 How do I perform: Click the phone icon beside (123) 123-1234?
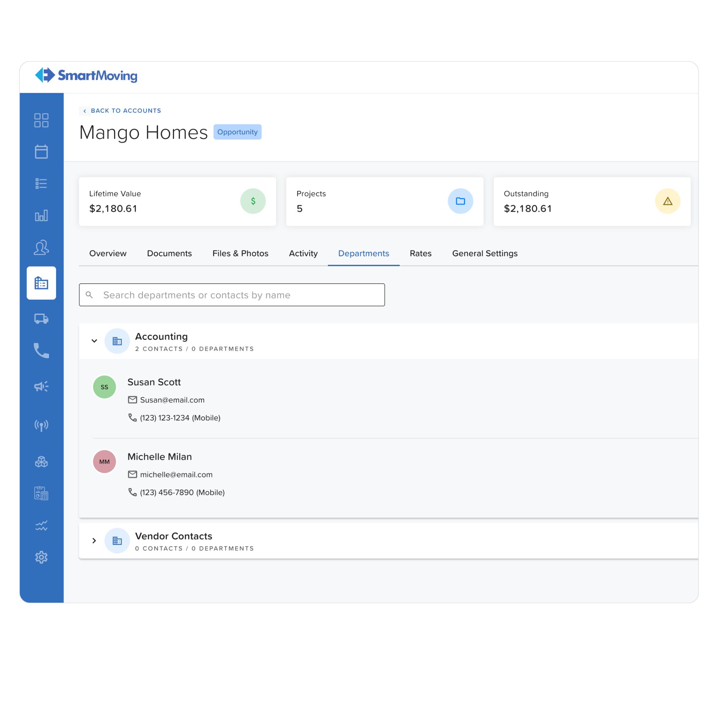[x=133, y=418]
